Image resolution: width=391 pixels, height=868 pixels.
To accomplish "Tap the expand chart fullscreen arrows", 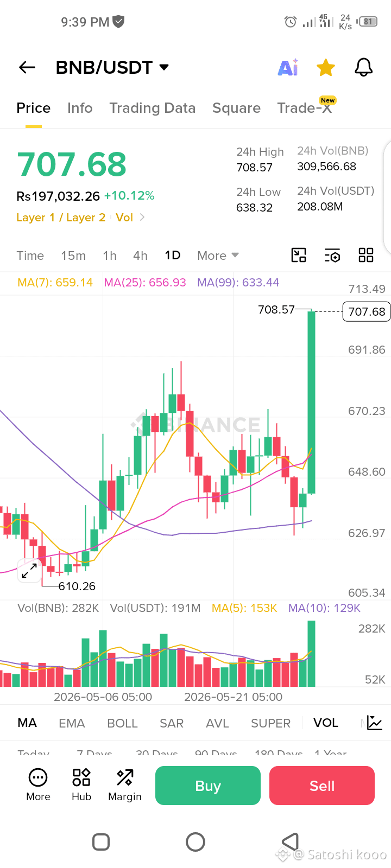I will [29, 571].
